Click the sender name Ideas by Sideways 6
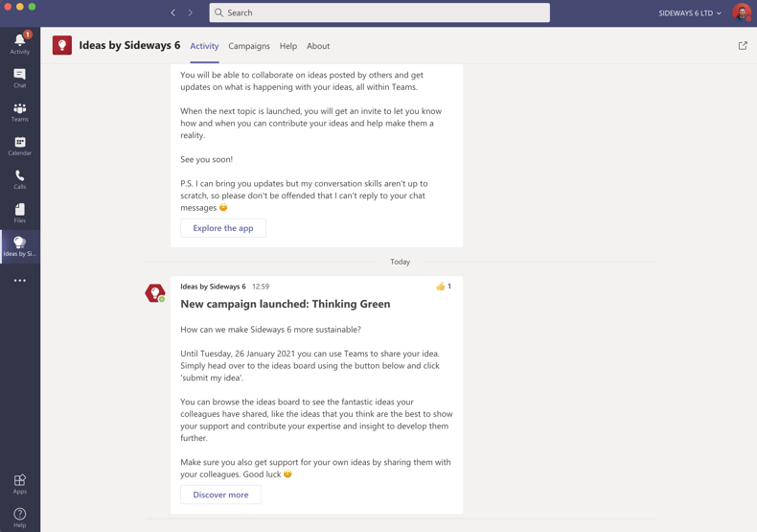 pos(213,287)
